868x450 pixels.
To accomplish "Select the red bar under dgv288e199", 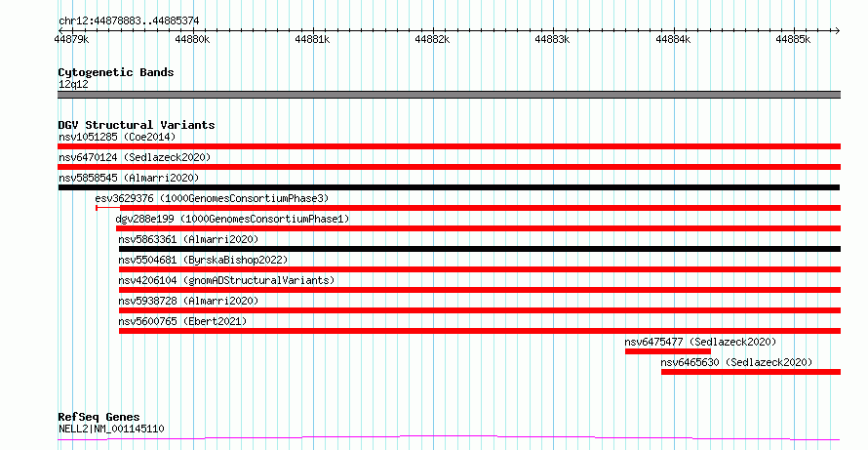I will click(478, 228).
